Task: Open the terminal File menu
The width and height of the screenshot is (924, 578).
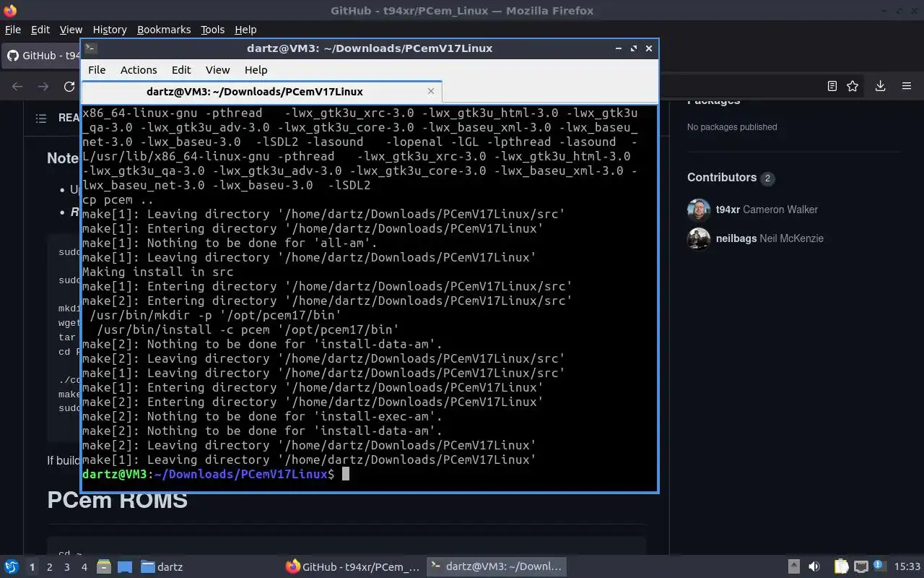Action: tap(97, 70)
